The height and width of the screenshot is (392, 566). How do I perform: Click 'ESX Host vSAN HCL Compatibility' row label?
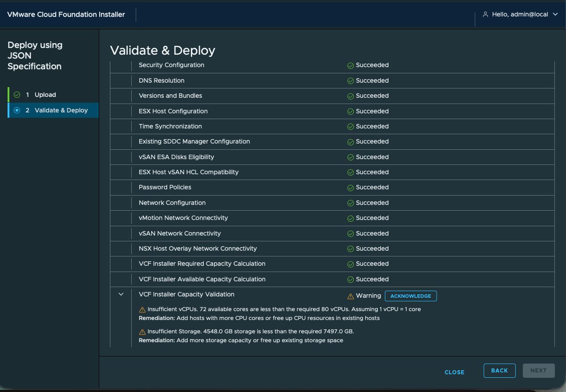[189, 172]
